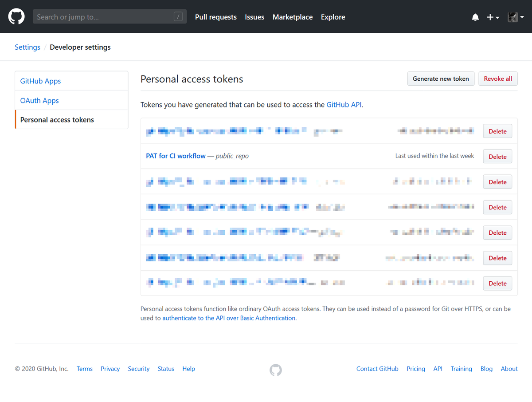532x402 pixels.
Task: Click the public_repo scope text
Action: [x=232, y=156]
